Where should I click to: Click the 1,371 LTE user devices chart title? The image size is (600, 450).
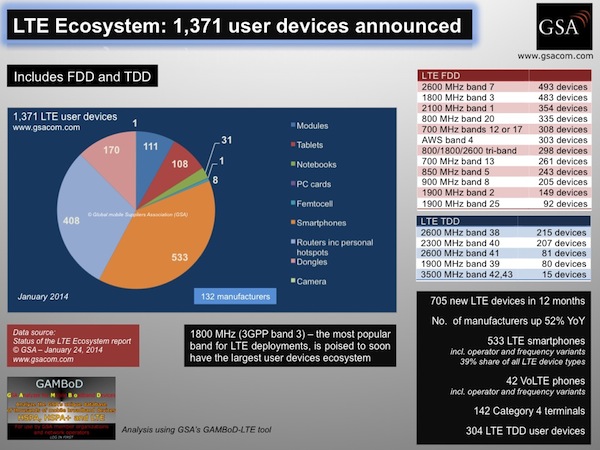[x=65, y=117]
